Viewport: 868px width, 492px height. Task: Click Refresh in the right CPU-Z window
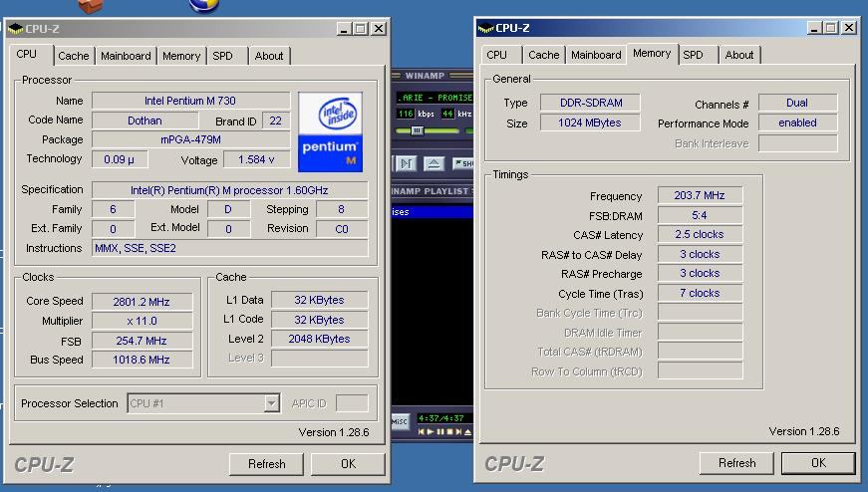click(736, 463)
